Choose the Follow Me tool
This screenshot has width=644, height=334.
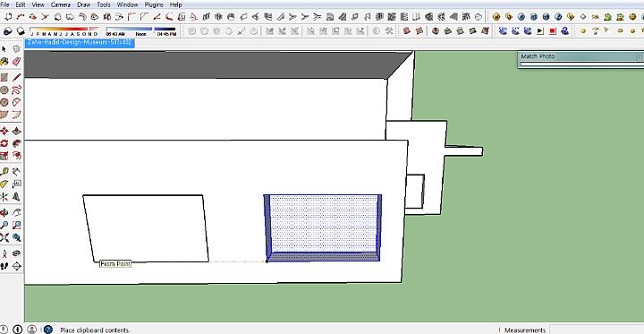coord(16,143)
